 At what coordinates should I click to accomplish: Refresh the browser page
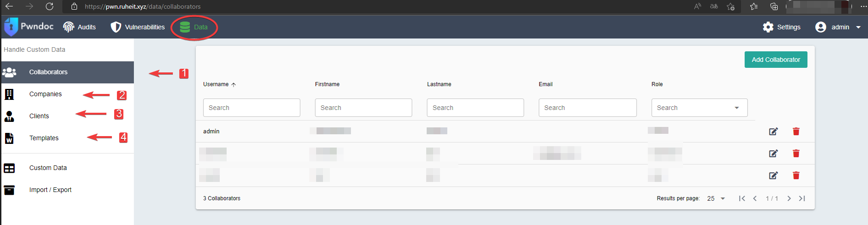(50, 6)
